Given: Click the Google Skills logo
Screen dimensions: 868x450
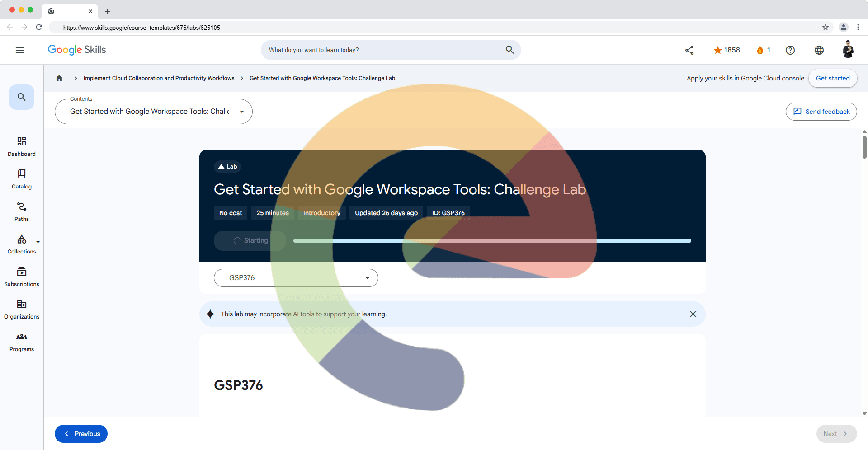Looking at the screenshot, I should pyautogui.click(x=77, y=50).
